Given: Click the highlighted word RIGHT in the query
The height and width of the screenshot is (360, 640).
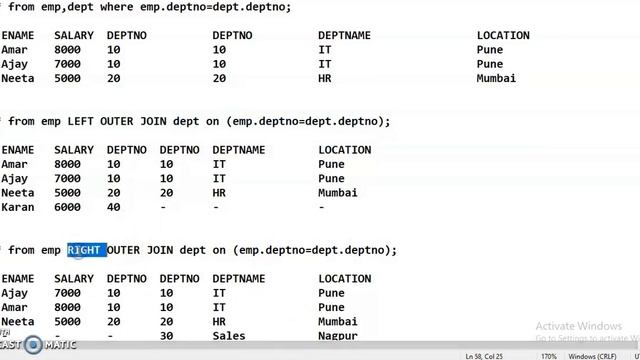Looking at the screenshot, I should click(x=87, y=250).
